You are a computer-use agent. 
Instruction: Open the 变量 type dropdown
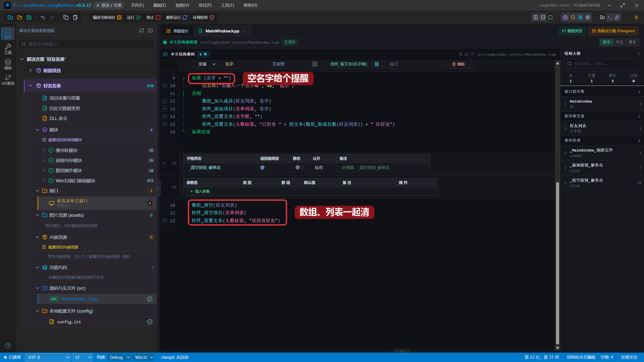(206, 64)
